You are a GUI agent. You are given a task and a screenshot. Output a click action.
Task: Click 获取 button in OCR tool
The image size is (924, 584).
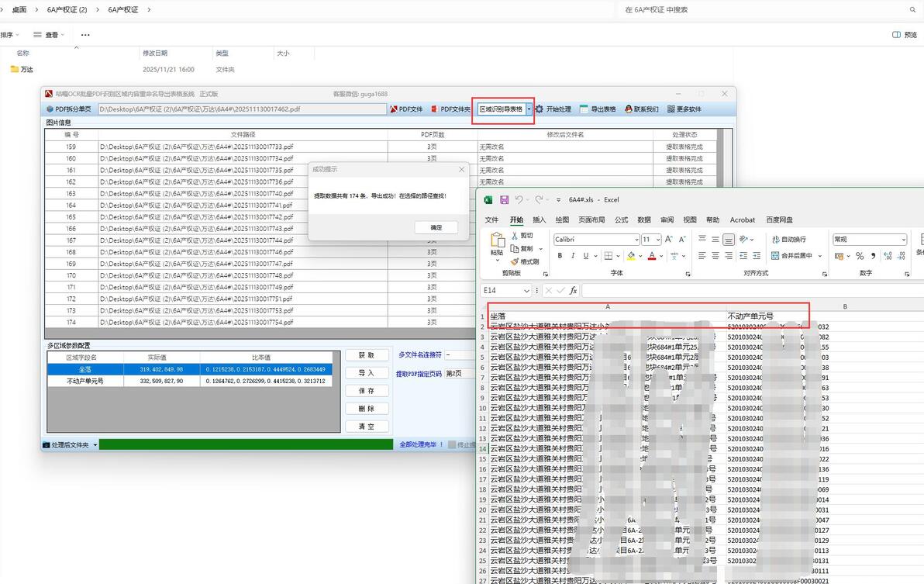[367, 355]
